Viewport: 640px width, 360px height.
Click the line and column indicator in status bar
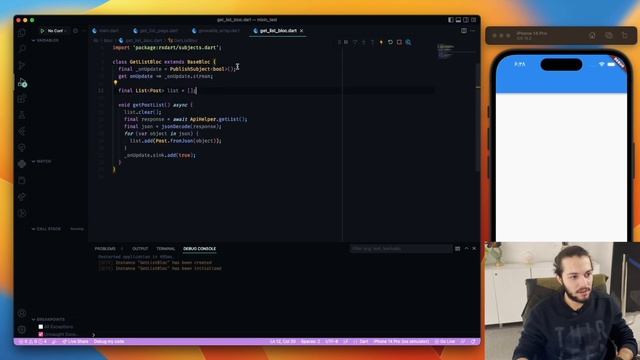click(283, 341)
